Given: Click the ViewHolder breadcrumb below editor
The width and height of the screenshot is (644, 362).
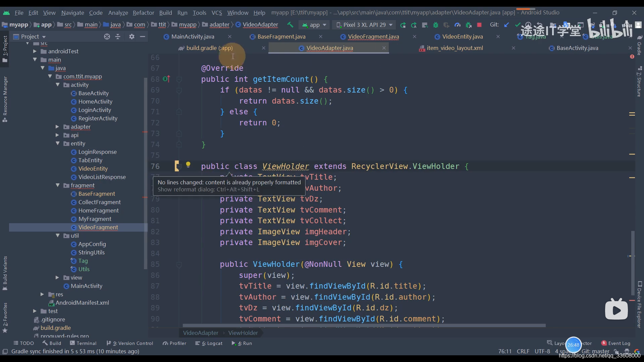Looking at the screenshot, I should click(x=243, y=333).
